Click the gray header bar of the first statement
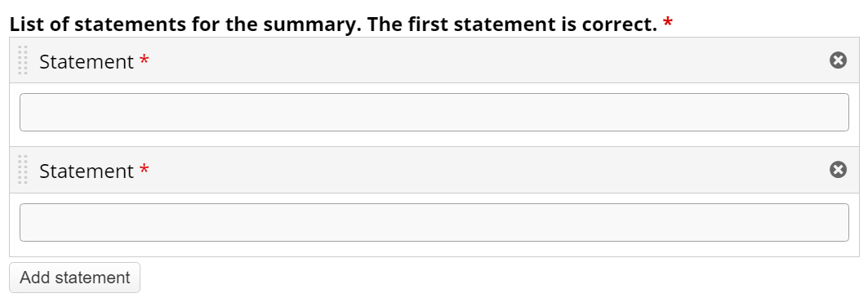The height and width of the screenshot is (298, 868). tap(434, 60)
